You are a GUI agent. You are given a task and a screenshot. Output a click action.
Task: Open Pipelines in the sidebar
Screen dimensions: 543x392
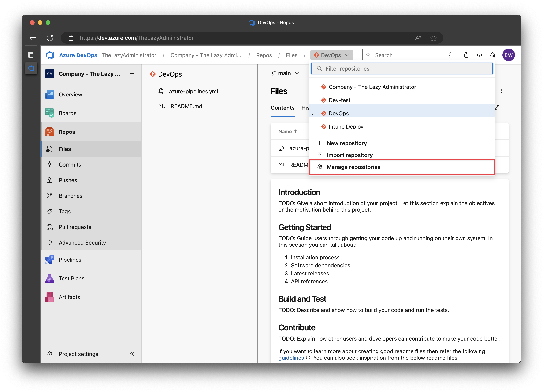91,260
